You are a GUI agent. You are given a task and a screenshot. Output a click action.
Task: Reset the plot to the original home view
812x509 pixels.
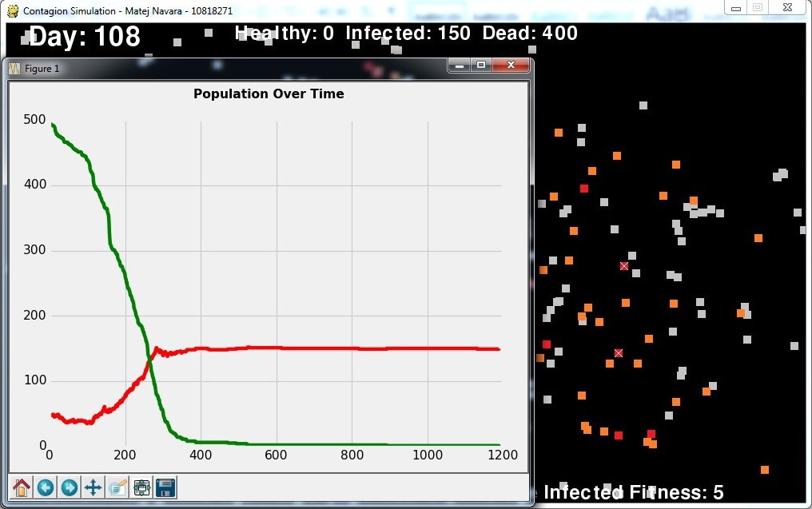[22, 487]
